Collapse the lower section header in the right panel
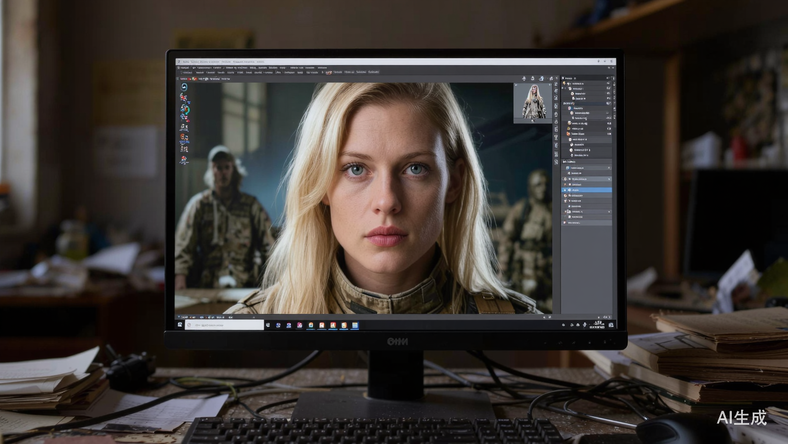Image resolution: width=788 pixels, height=444 pixels. pos(564,161)
